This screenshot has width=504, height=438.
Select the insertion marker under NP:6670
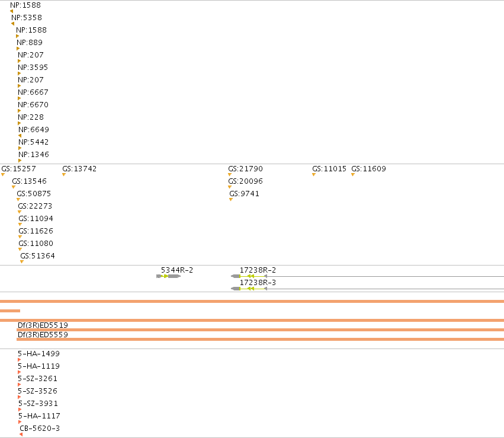20,111
